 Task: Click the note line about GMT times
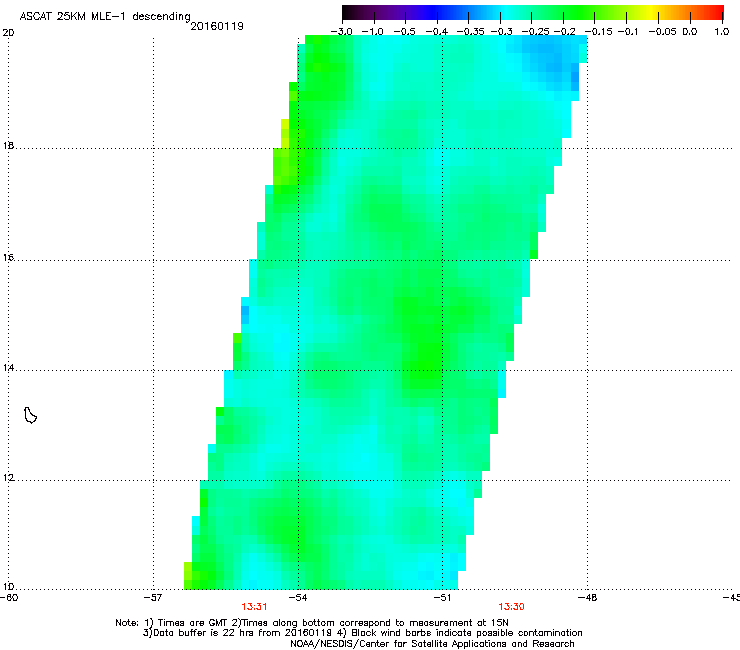click(311, 623)
